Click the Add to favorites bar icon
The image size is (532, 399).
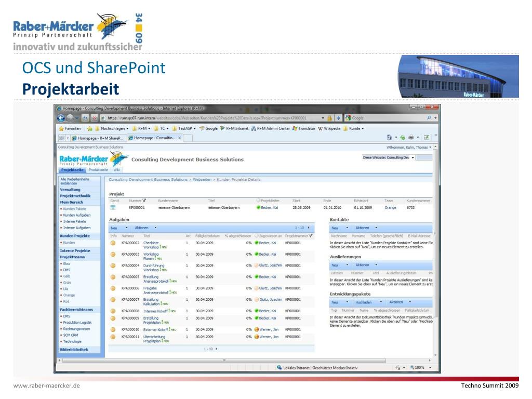[x=89, y=129]
